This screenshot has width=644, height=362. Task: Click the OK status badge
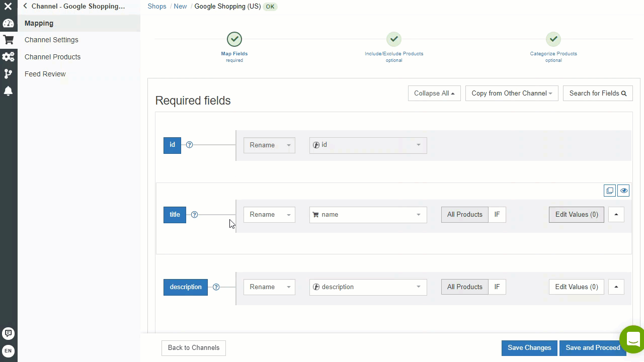coord(271,7)
